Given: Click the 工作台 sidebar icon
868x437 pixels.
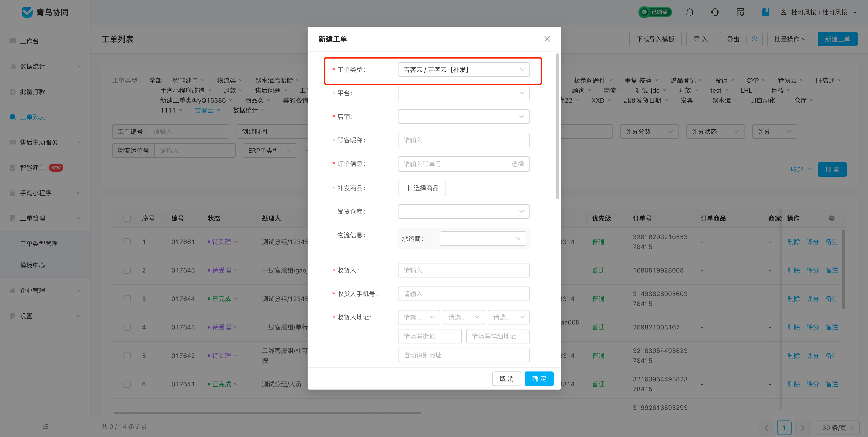Looking at the screenshot, I should point(12,41).
